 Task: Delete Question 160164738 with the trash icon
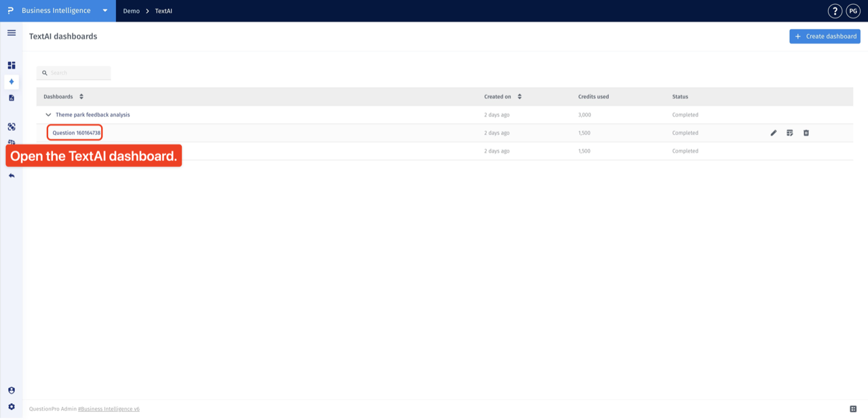pyautogui.click(x=806, y=133)
